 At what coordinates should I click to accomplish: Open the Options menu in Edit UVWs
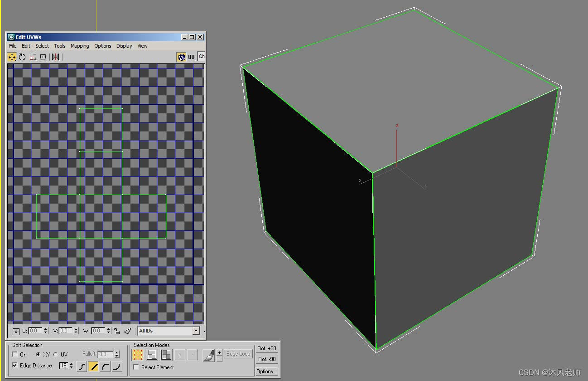click(102, 46)
